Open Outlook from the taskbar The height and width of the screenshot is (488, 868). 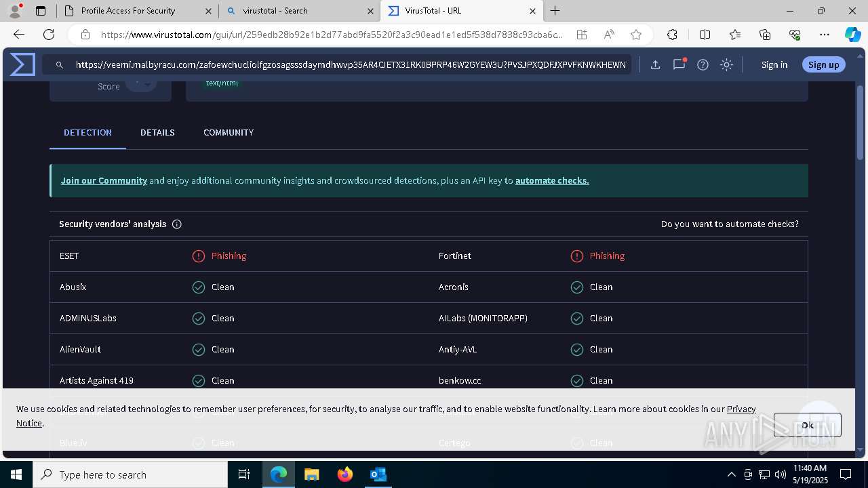click(378, 474)
